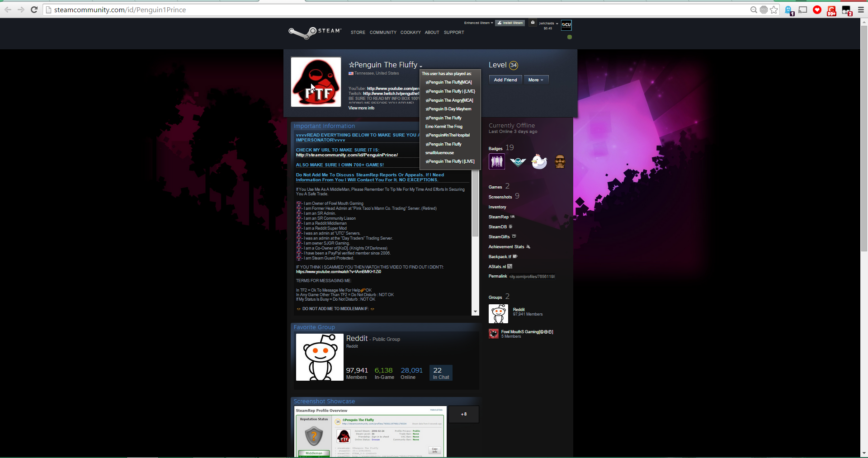Image resolution: width=868 pixels, height=458 pixels.
Task: Click the OCU account avatar in header
Action: tap(566, 25)
